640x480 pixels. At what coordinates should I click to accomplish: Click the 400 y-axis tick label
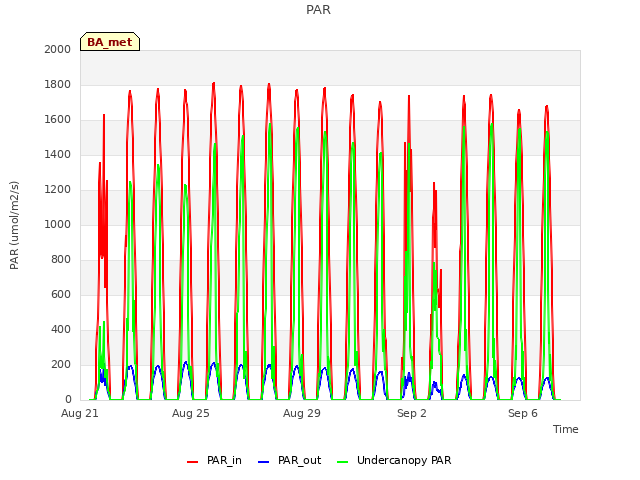click(61, 330)
